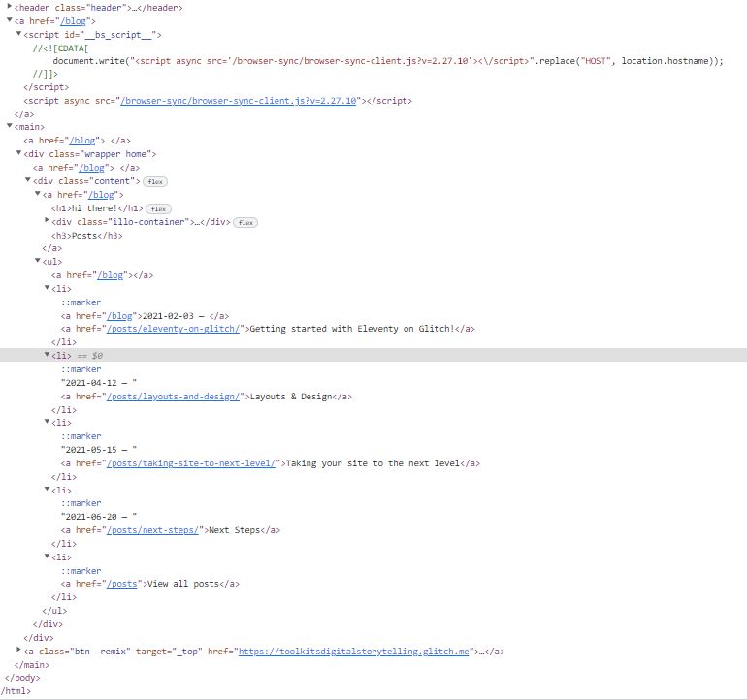Select the closing </body> tag row
Screen dimensions: 747x700
click(22, 678)
